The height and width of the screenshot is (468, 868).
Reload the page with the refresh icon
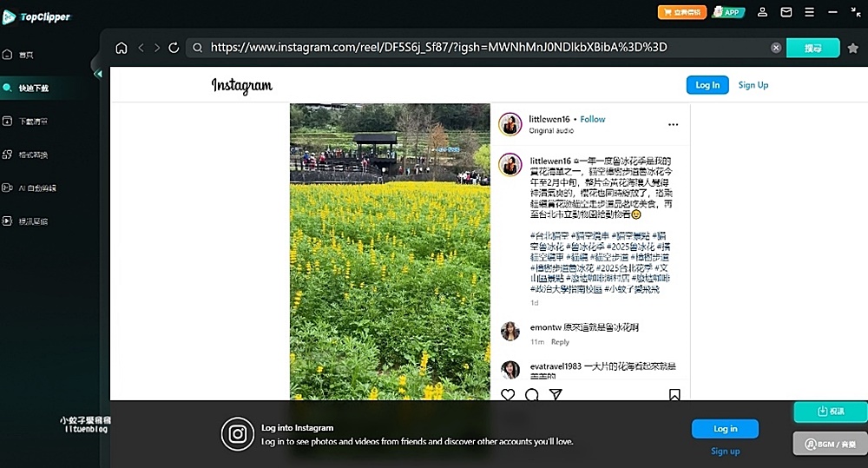click(174, 48)
